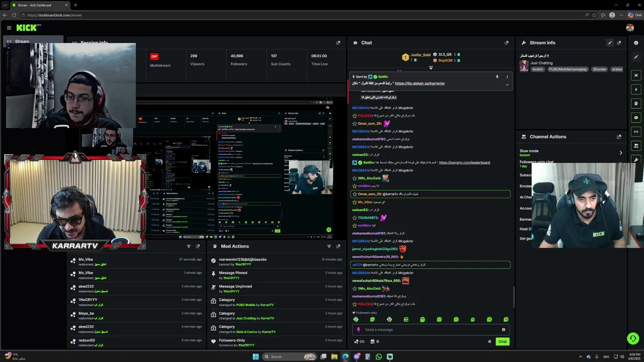Open the channel points icon below chat
644x362 pixels.
coord(359,342)
